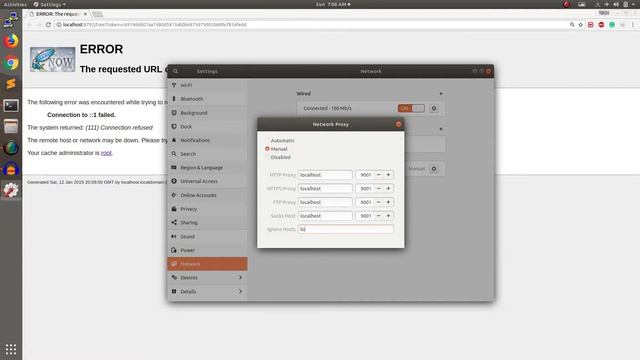Open Settings app menu in top bar
This screenshot has height=360, width=640.
click(x=50, y=4)
